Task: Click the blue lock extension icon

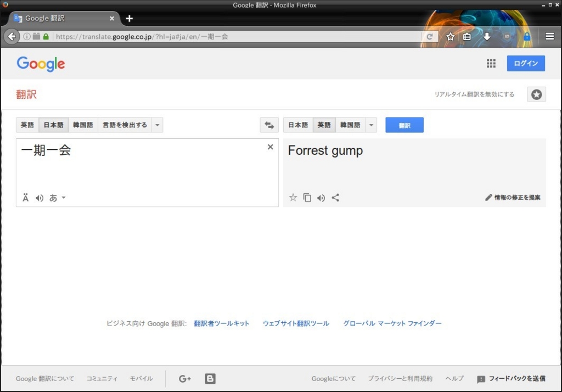Action: tap(527, 36)
